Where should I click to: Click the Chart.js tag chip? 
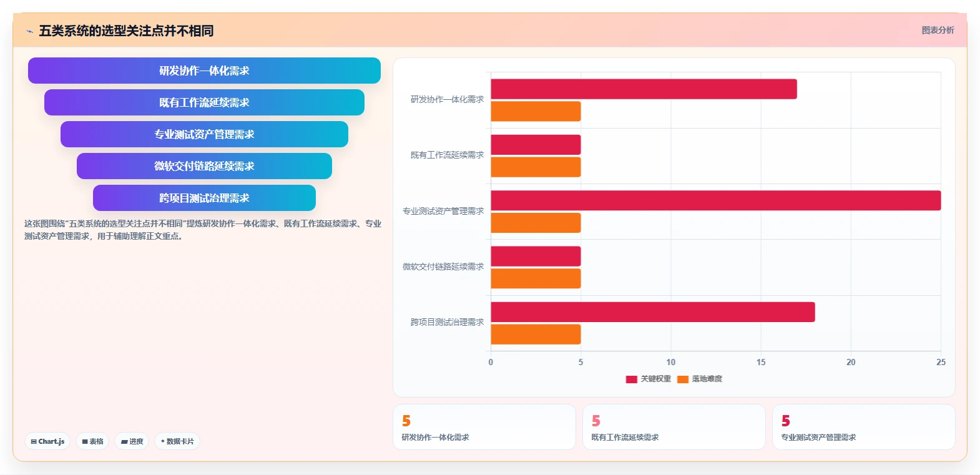pyautogui.click(x=47, y=441)
